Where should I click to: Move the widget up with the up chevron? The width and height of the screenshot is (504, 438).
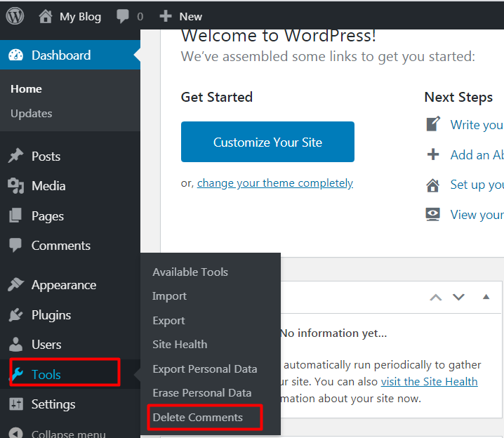(436, 297)
